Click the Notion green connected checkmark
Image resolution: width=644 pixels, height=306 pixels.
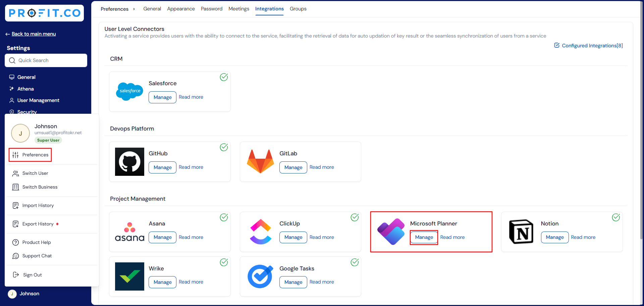coord(616,217)
